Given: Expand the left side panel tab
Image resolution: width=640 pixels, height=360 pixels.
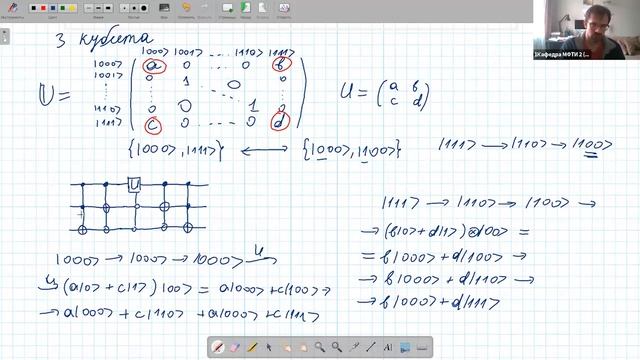Looking at the screenshot, I should (x=4, y=36).
